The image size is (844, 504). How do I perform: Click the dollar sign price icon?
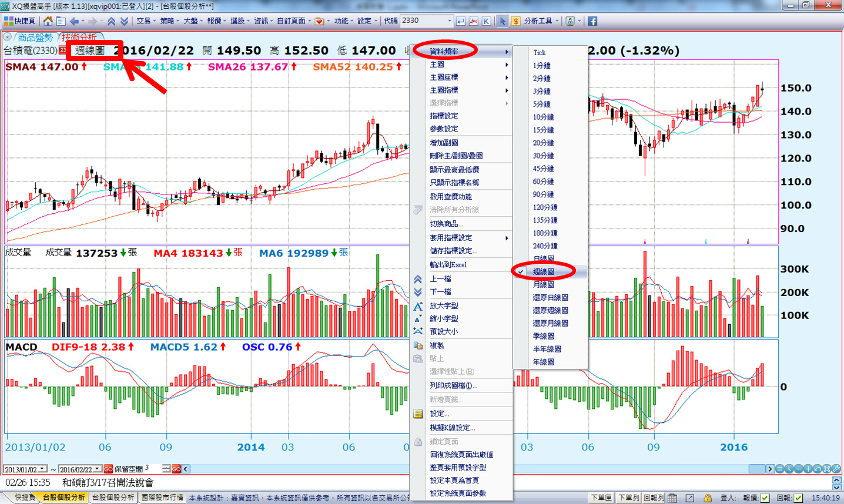(x=515, y=21)
